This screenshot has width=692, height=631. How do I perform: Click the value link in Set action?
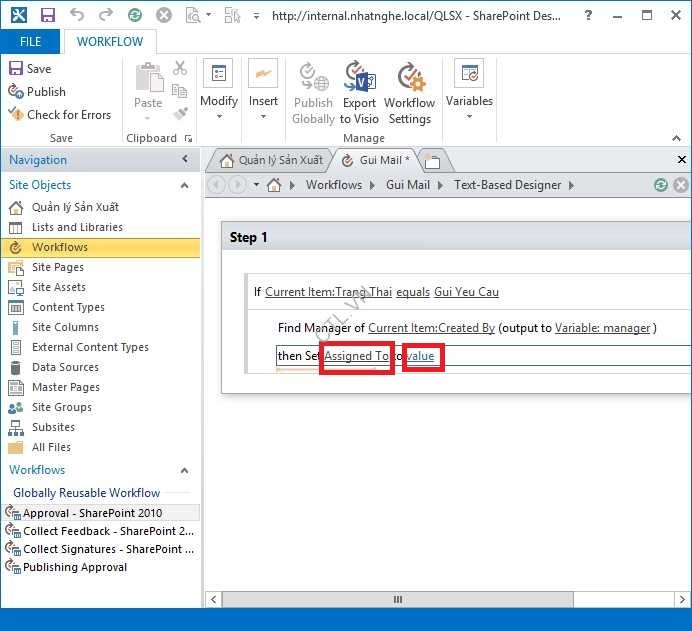[421, 356]
